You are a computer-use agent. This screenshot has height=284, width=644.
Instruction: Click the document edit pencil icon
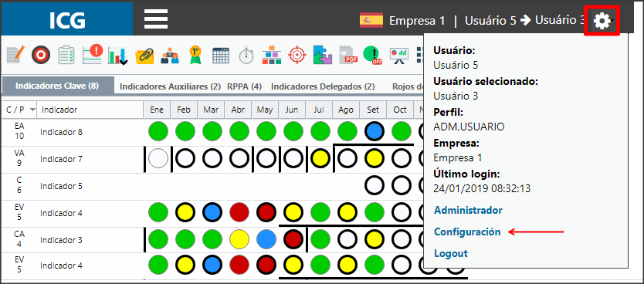15,55
